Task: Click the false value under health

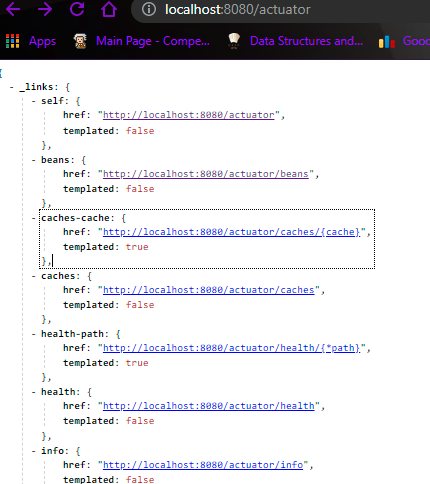Action: tap(140, 421)
